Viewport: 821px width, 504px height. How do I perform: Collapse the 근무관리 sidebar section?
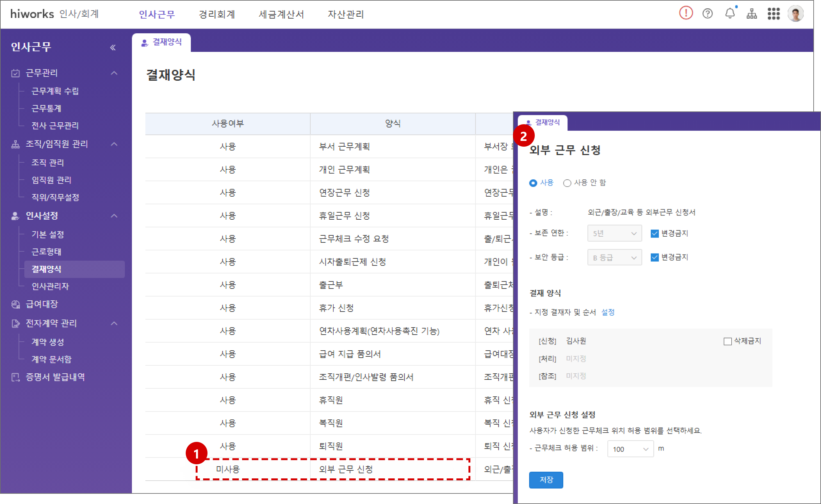pyautogui.click(x=114, y=73)
